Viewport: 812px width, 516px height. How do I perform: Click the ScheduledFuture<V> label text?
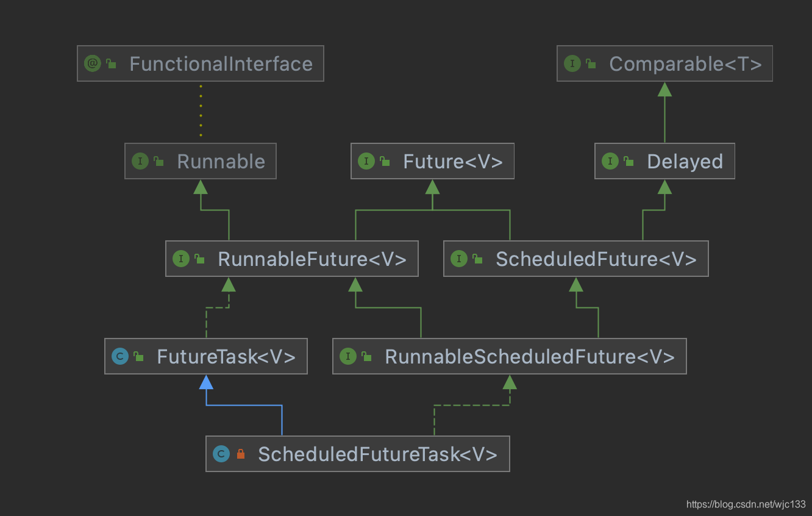(x=596, y=259)
